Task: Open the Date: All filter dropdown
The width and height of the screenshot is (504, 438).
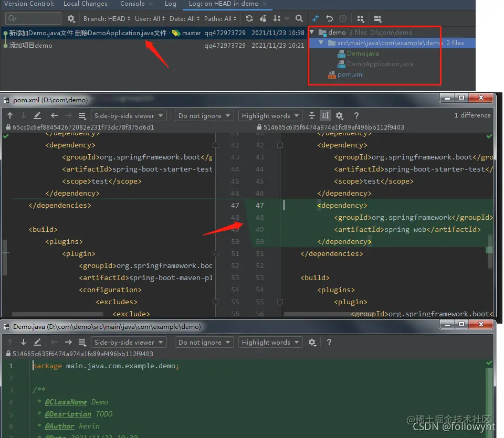Action: [x=184, y=19]
